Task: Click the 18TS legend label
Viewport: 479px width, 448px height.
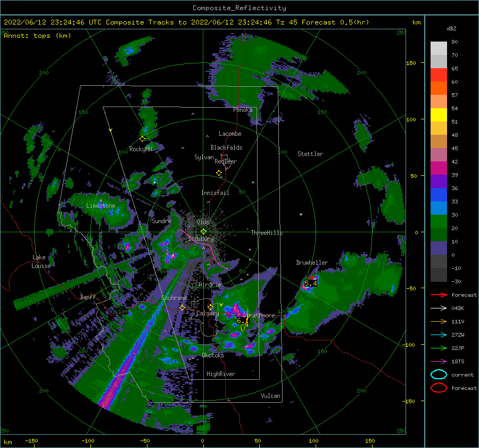Action: pyautogui.click(x=458, y=362)
